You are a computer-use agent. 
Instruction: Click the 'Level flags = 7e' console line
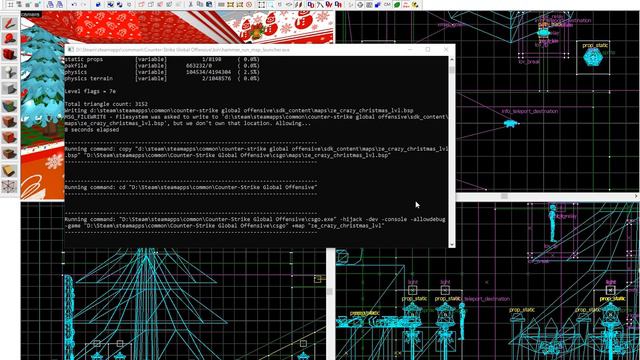click(x=90, y=91)
